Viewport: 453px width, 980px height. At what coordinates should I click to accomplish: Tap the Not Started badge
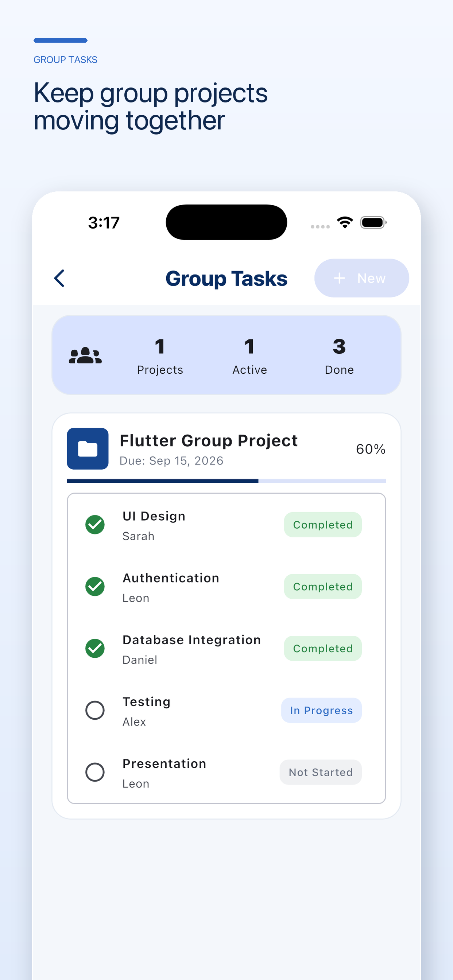(x=321, y=772)
